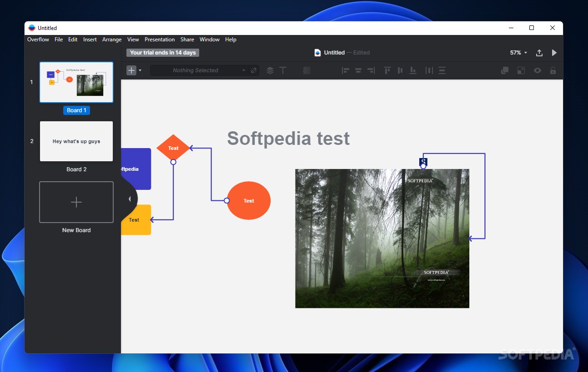Align objects to right edge icon
Viewport: 588px width, 372px height.
371,70
